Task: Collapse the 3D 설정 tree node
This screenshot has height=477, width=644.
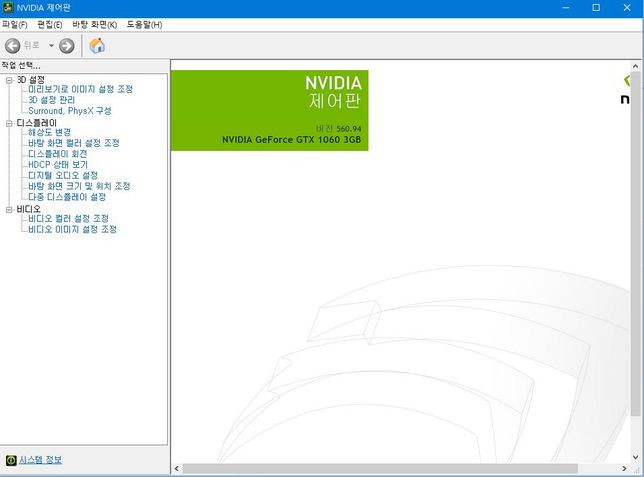Action: click(x=9, y=79)
